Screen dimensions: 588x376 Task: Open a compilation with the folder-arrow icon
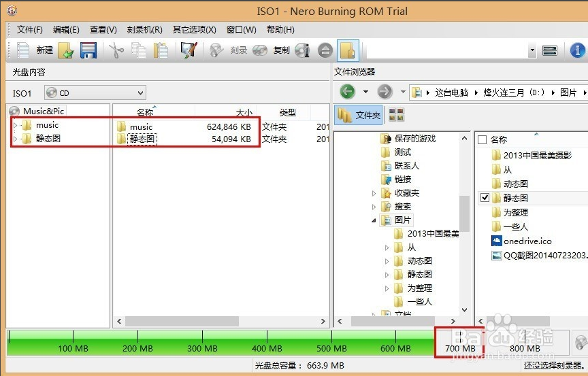click(65, 50)
